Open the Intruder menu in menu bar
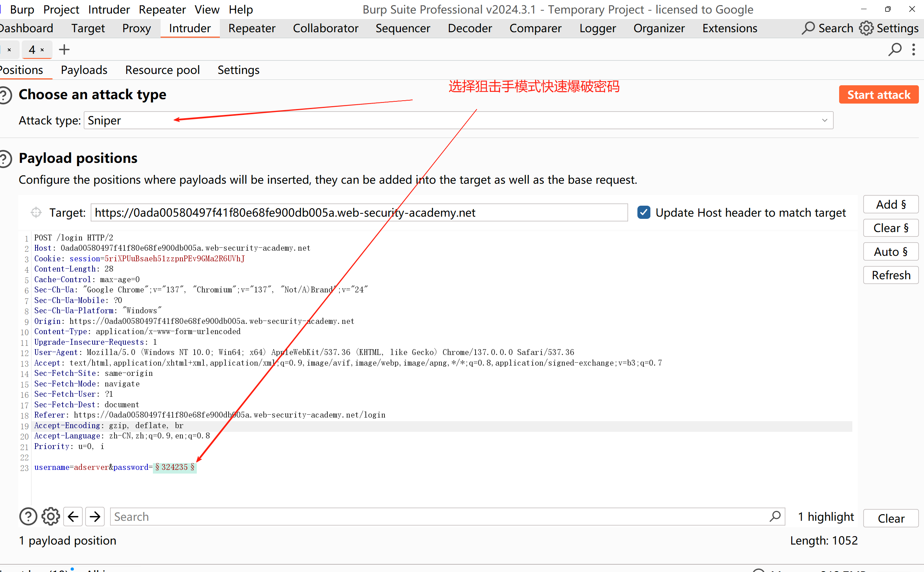Screen dimensions: 924x572 coord(109,10)
